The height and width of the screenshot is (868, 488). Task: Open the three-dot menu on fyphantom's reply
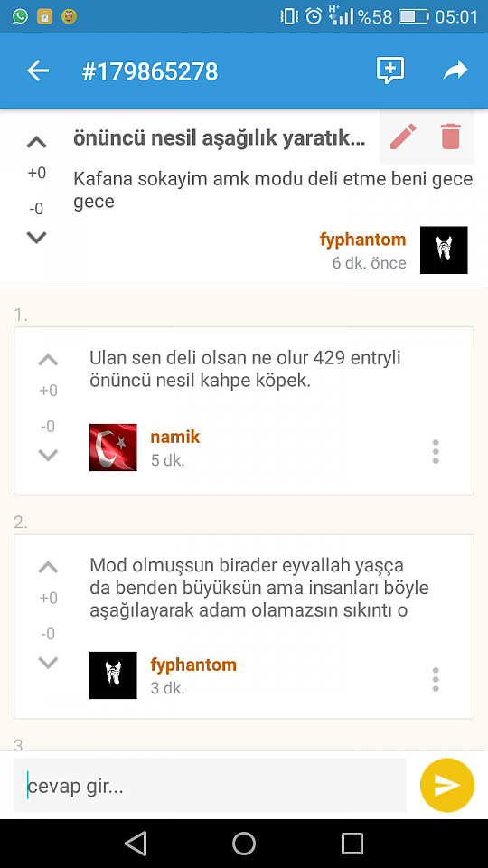point(436,679)
